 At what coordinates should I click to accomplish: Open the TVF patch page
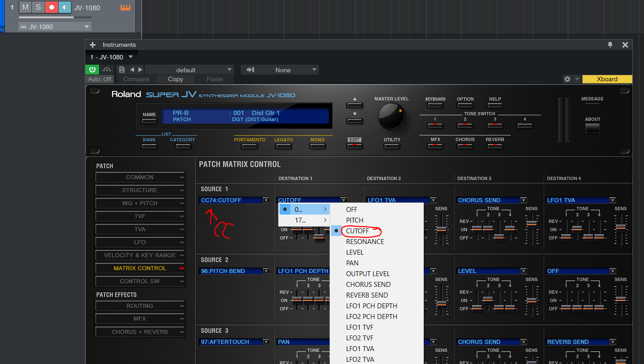tap(140, 216)
